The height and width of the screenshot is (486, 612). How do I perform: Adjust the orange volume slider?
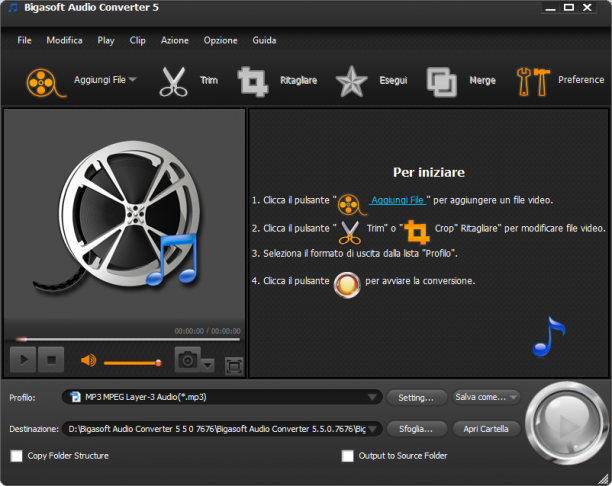click(x=133, y=363)
